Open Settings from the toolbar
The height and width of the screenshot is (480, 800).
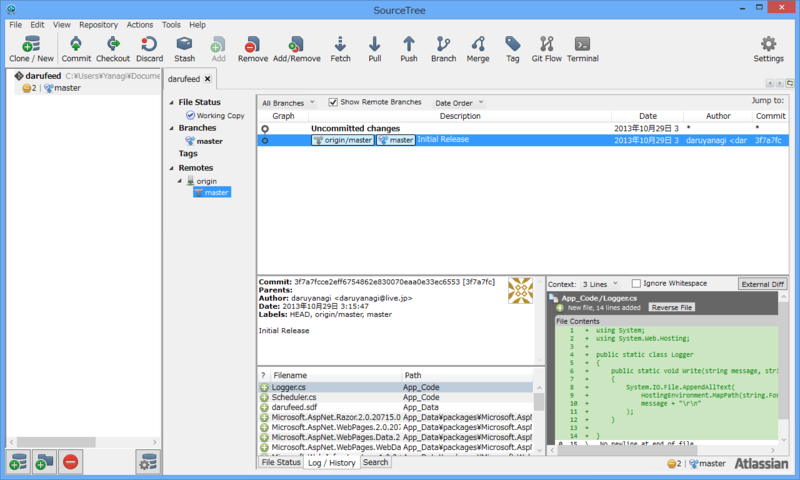pos(768,49)
